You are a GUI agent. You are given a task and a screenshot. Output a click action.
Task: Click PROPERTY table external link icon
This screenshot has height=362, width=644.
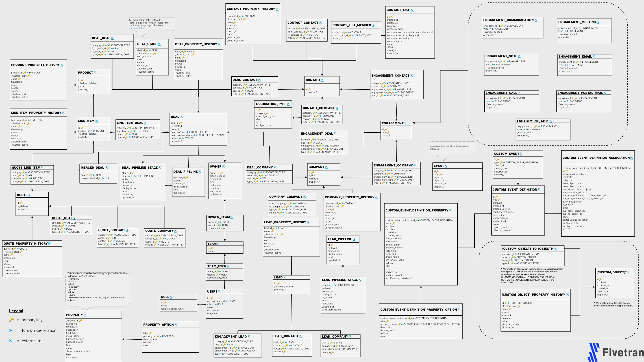pyautogui.click(x=85, y=315)
